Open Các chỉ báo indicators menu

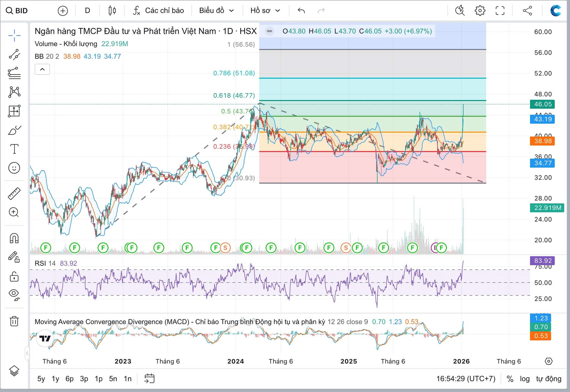pyautogui.click(x=159, y=11)
